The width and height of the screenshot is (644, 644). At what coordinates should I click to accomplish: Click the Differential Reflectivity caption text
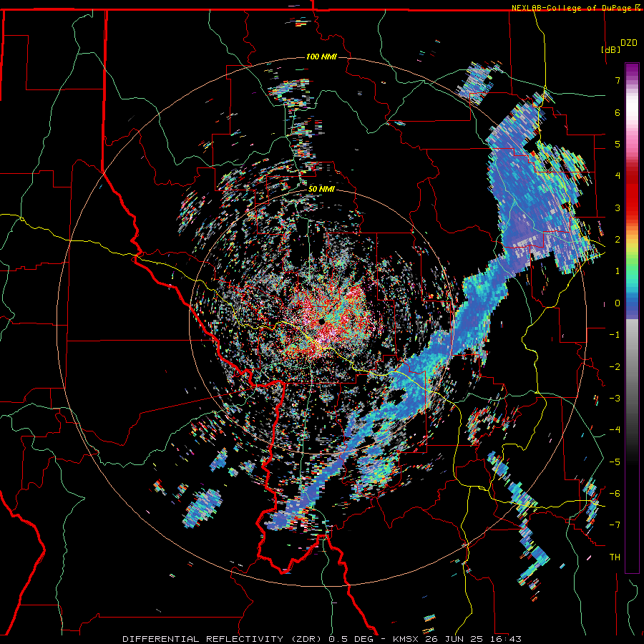(x=322, y=639)
